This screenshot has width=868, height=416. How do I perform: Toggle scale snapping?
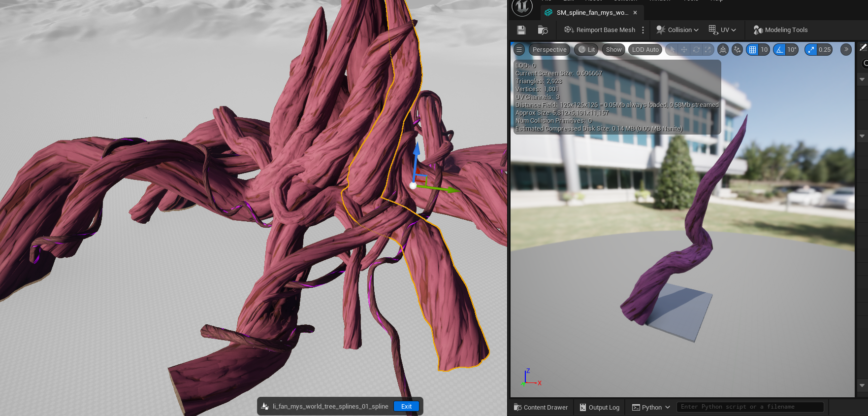(811, 49)
